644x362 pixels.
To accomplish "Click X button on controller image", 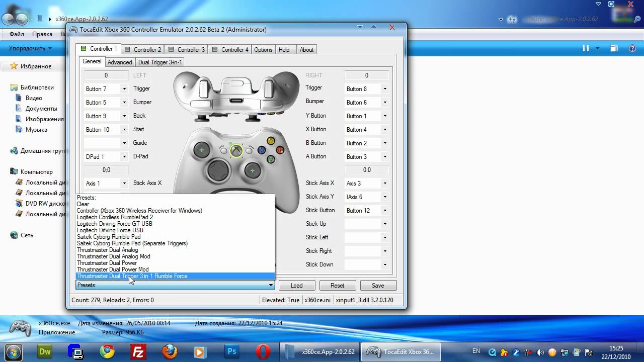I will pyautogui.click(x=262, y=150).
